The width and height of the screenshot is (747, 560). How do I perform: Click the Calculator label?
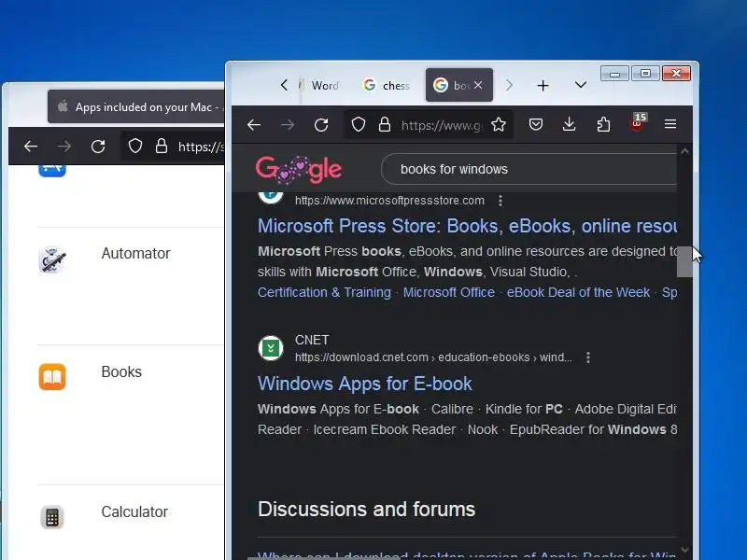tap(134, 511)
